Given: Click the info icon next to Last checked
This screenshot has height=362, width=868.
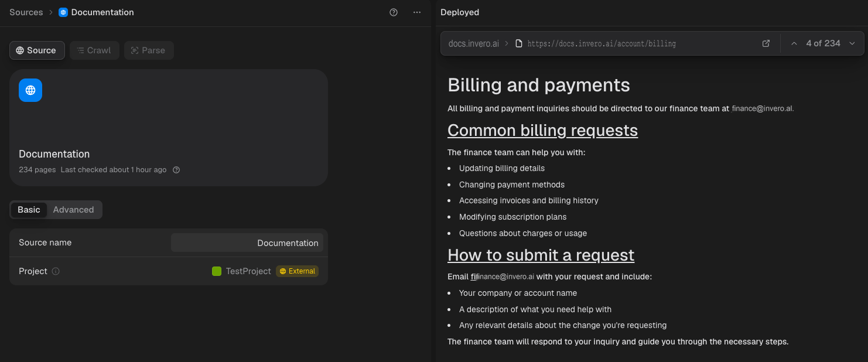Looking at the screenshot, I should coord(176,170).
